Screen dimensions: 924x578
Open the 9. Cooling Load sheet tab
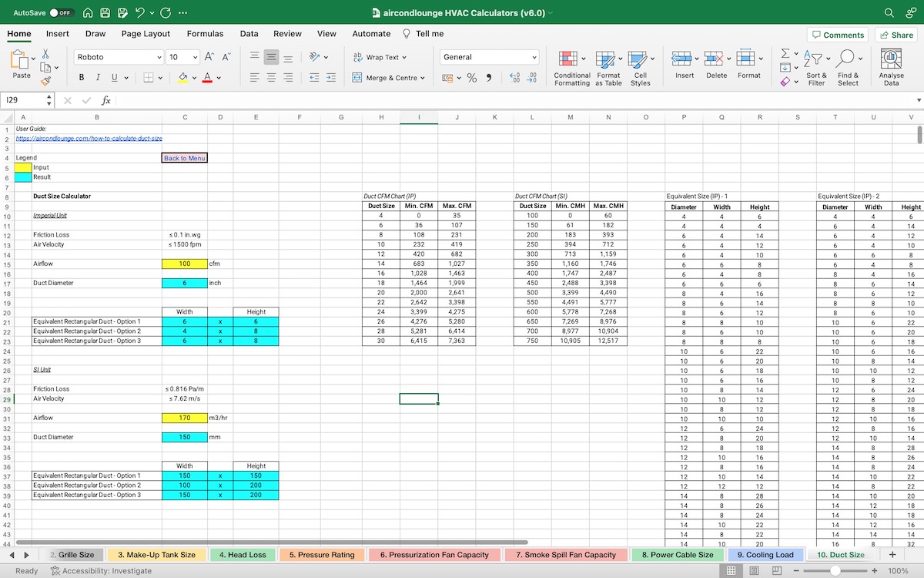[765, 554]
